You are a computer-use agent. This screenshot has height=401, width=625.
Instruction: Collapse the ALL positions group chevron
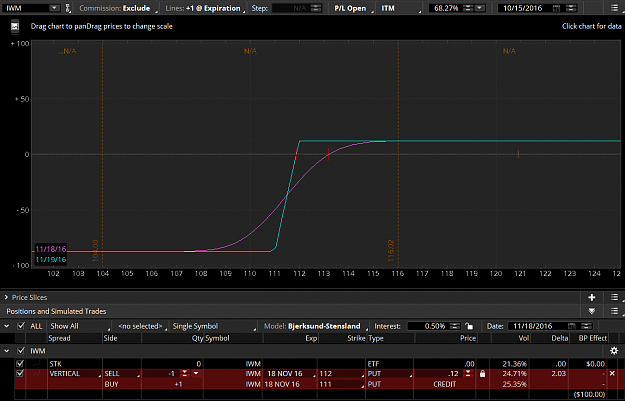[6, 326]
